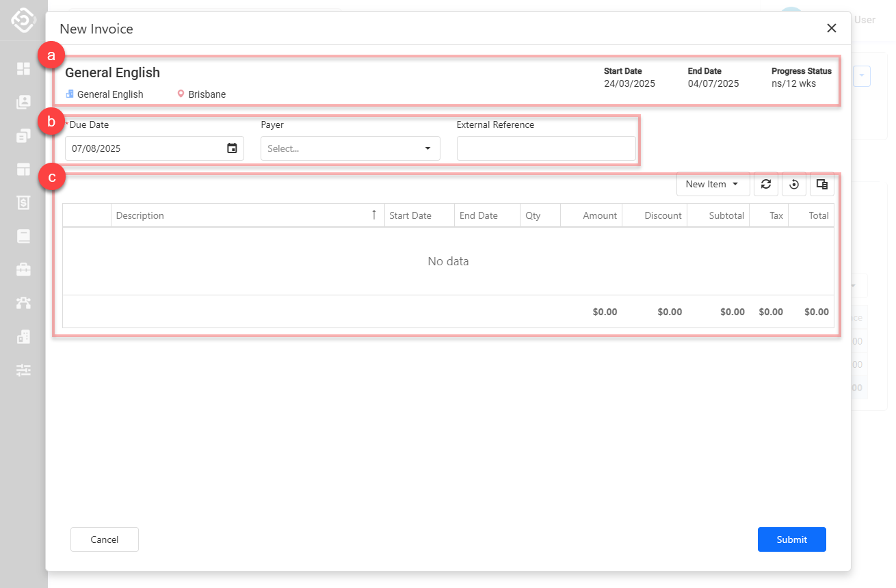This screenshot has width=896, height=588.
Task: Submit the new invoice
Action: [792, 539]
